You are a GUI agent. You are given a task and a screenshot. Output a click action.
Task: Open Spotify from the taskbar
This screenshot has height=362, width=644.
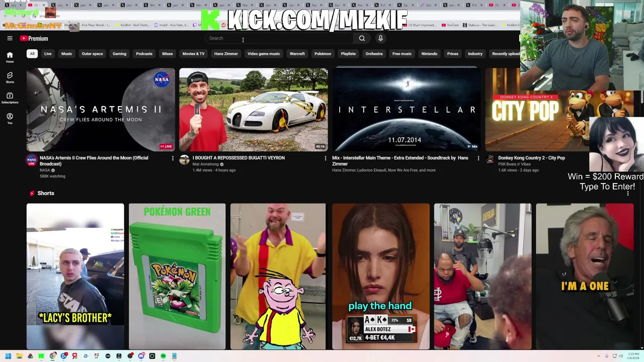(163, 356)
